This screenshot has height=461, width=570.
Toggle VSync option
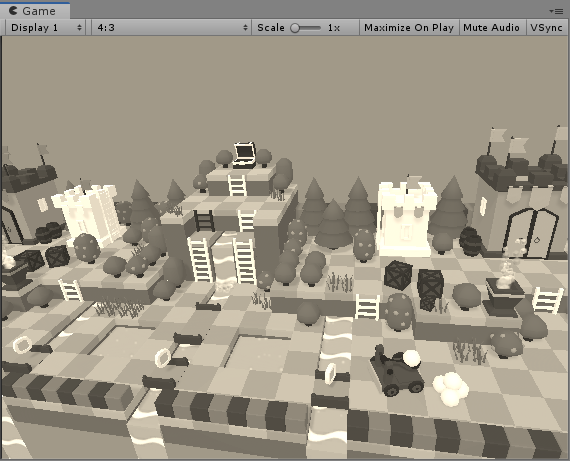(546, 28)
